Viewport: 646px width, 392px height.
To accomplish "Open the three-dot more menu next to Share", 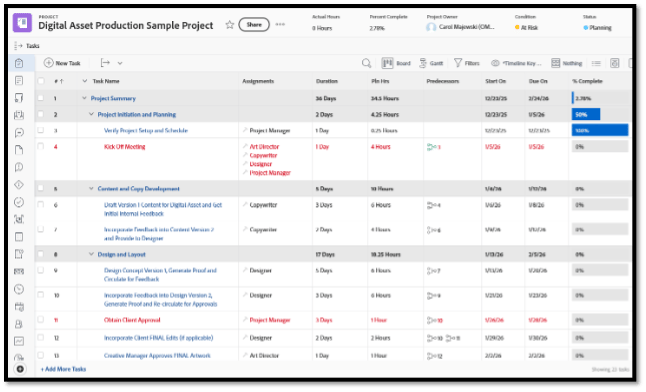I will click(280, 24).
